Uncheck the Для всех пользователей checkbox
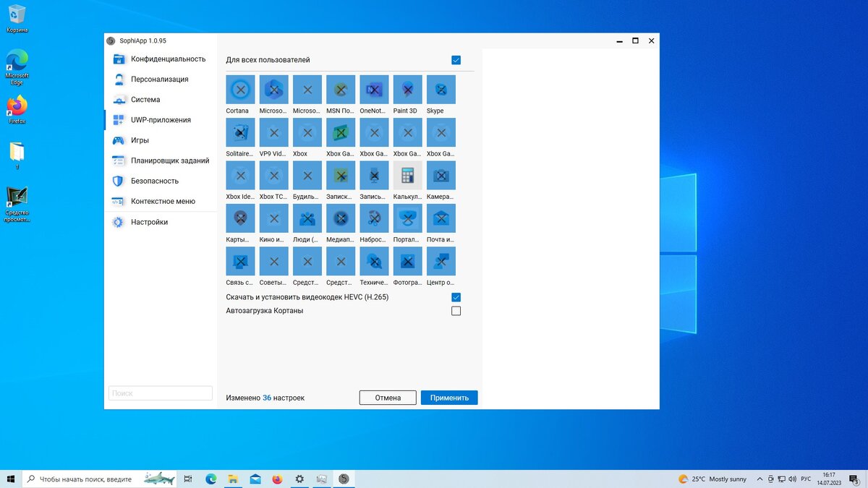Screen dimensions: 868x488 (x=456, y=60)
